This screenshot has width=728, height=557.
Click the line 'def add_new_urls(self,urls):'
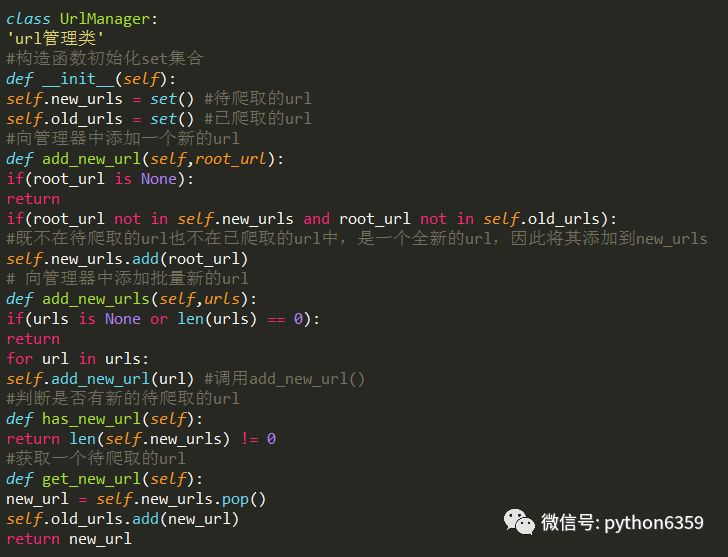pos(131,298)
